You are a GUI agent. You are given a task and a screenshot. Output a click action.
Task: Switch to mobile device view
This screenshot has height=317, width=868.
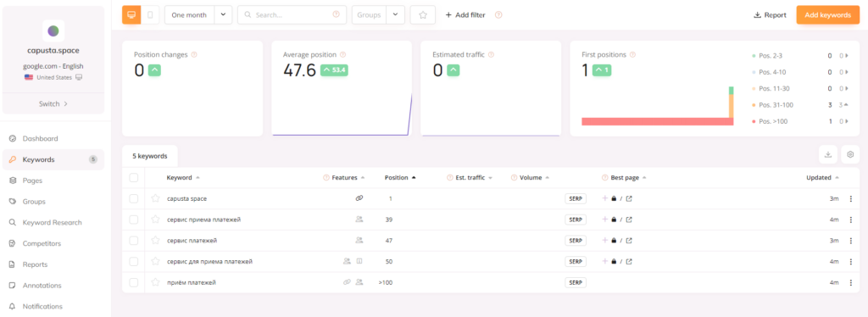click(150, 15)
